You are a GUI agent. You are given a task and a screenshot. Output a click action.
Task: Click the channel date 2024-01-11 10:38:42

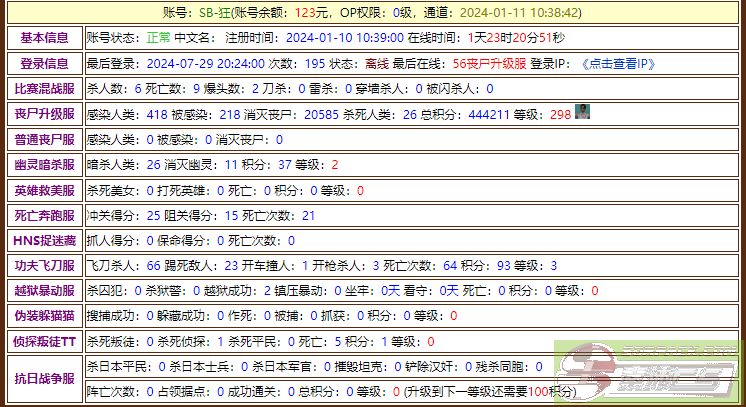pos(518,13)
